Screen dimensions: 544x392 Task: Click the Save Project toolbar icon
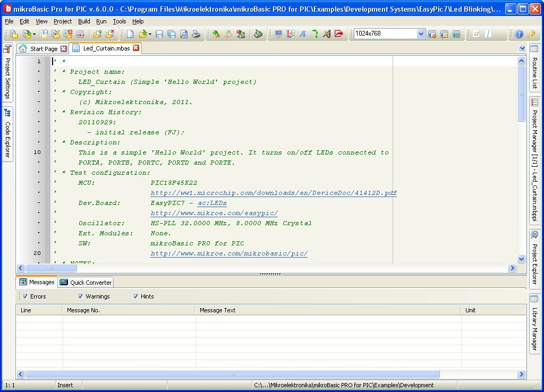pos(44,33)
